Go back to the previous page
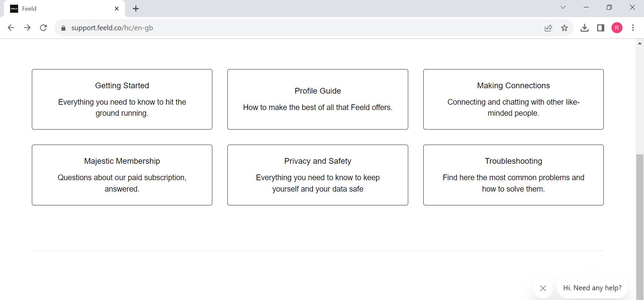This screenshot has width=644, height=300. [x=11, y=28]
